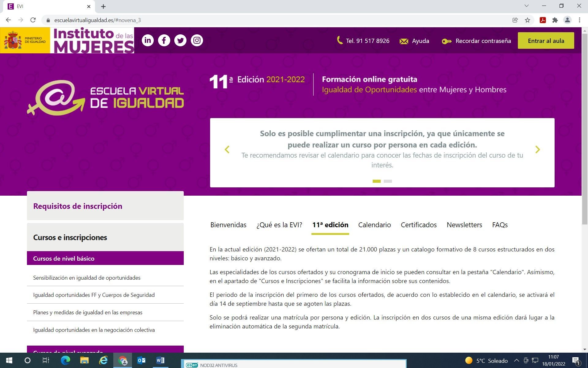The image size is (588, 368).
Task: Open Outlook from the taskbar
Action: [x=141, y=360]
